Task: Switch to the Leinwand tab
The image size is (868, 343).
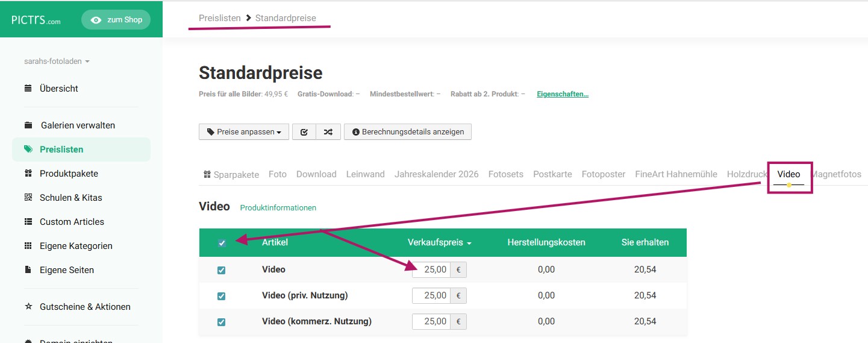Action: (366, 174)
